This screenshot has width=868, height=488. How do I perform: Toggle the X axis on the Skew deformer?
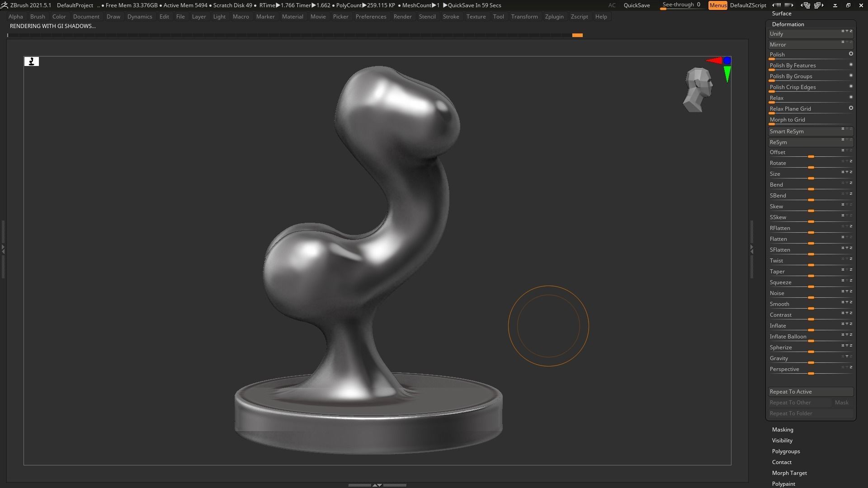[x=843, y=205]
